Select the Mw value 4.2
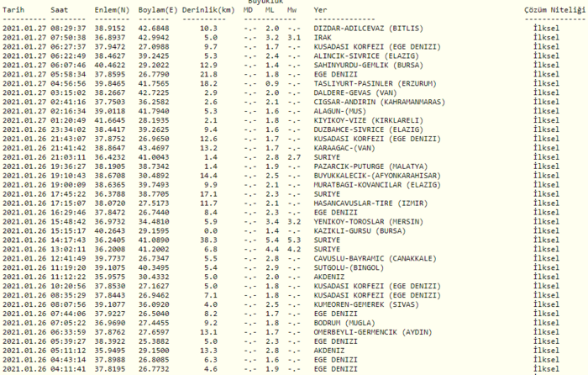This screenshot has width=588, height=375. tap(294, 249)
